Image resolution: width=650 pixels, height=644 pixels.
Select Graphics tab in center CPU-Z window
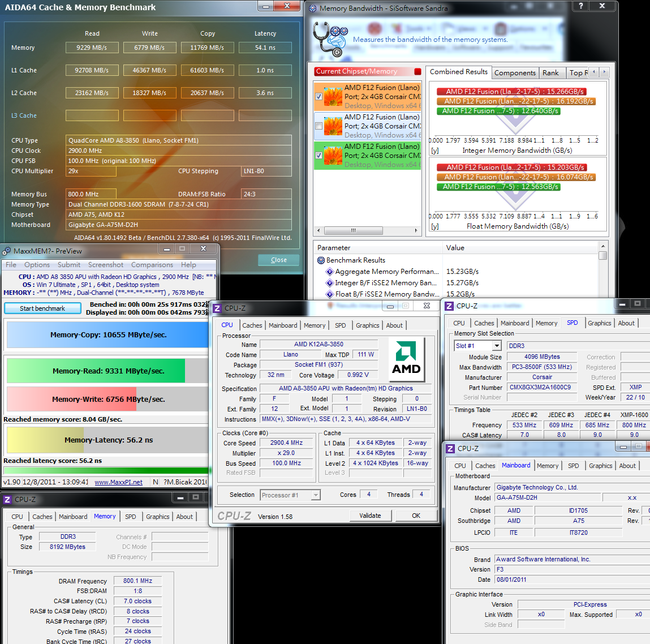tap(367, 325)
